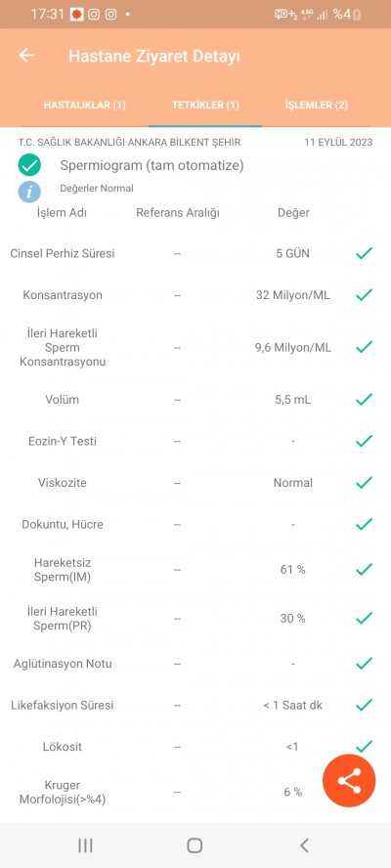Tap the checkmark beside Volüm row

point(364,399)
